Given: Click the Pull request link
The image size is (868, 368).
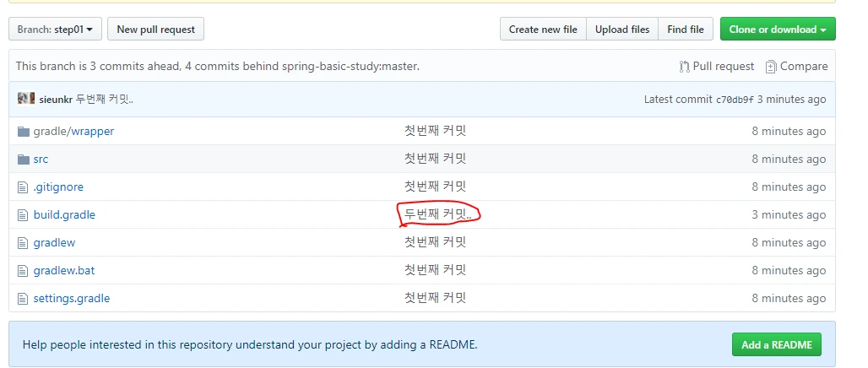Looking at the screenshot, I should click(x=723, y=67).
